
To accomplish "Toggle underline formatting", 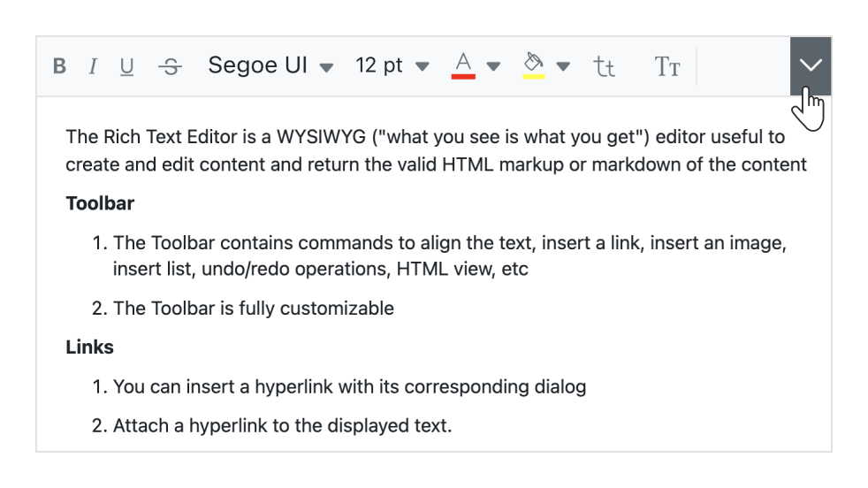I will click(x=126, y=66).
